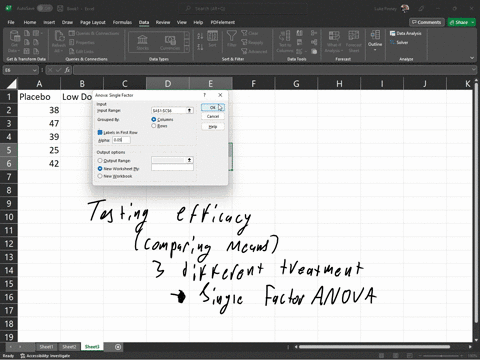This screenshot has height=360, width=480.
Task: Expand the Data Types gallery
Action: [187, 49]
